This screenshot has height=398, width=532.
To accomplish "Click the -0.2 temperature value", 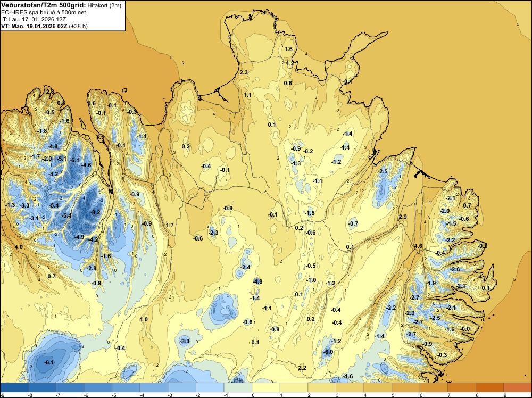I will (x=308, y=151).
